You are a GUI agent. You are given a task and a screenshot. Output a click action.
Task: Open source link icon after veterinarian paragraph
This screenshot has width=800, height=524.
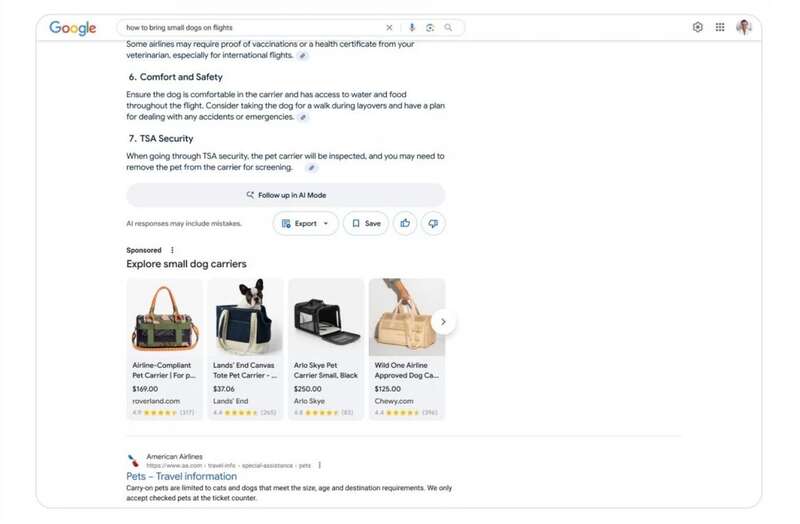[303, 56]
